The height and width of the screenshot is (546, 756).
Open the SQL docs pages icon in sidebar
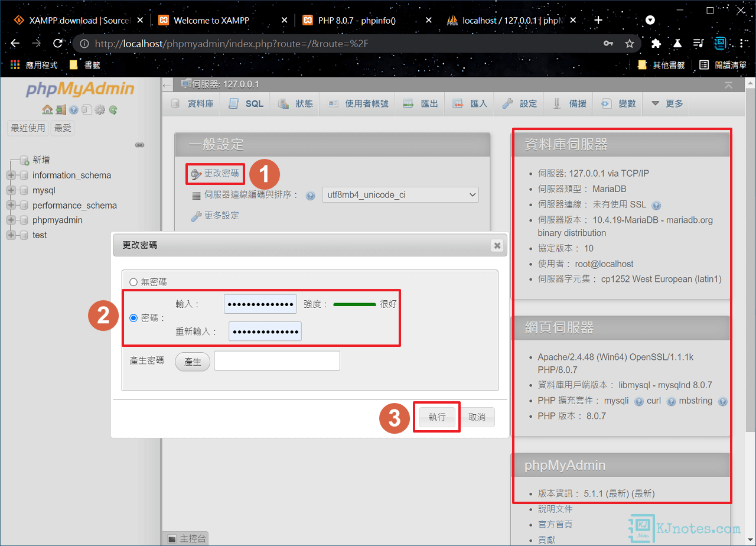[x=86, y=109]
